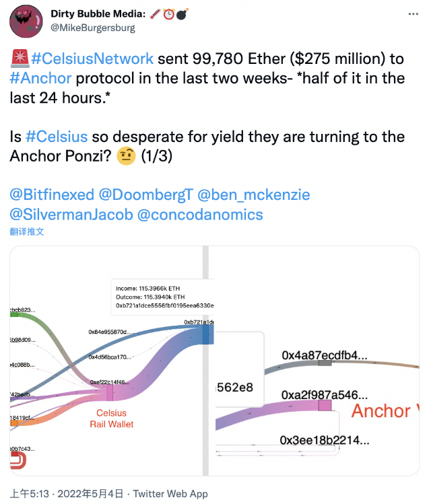
Task: Click the red siren emoji icon
Action: 20,59
